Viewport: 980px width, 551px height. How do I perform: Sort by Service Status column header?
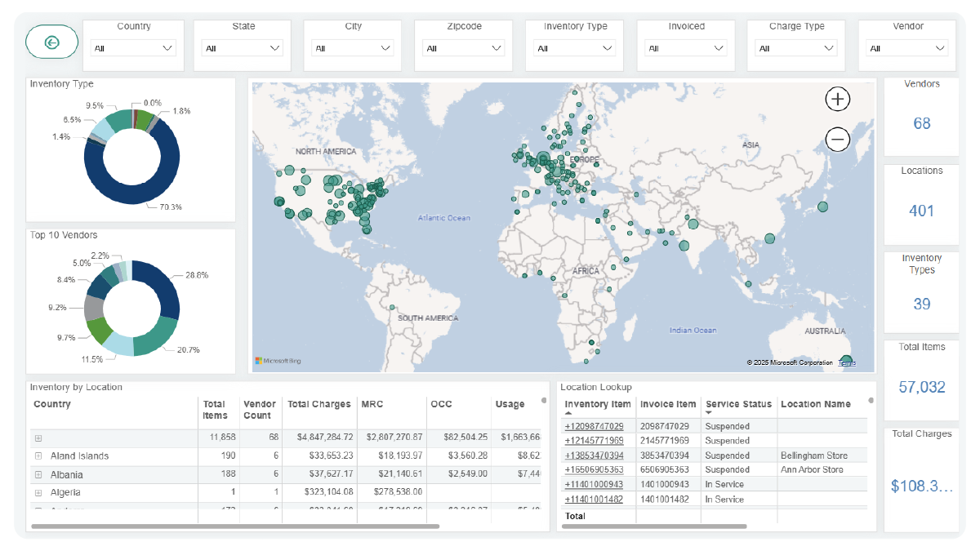coord(738,404)
